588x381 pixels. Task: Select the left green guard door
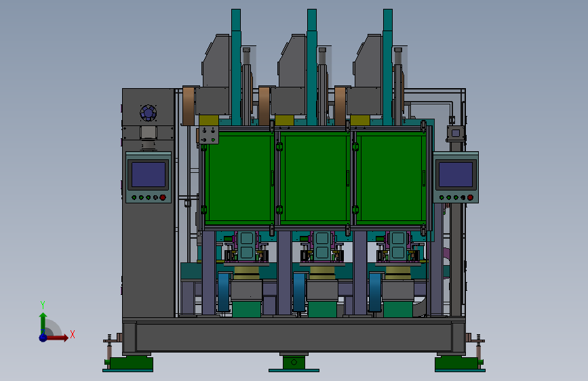[x=239, y=178]
